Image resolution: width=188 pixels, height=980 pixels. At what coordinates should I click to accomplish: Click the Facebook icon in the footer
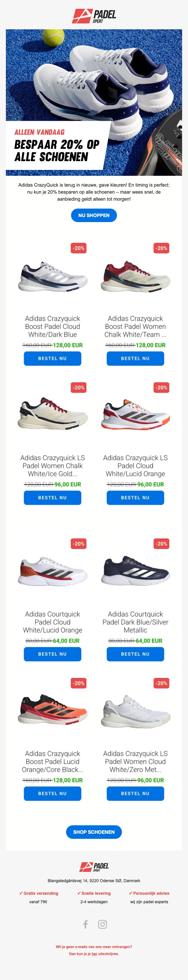(x=85, y=924)
